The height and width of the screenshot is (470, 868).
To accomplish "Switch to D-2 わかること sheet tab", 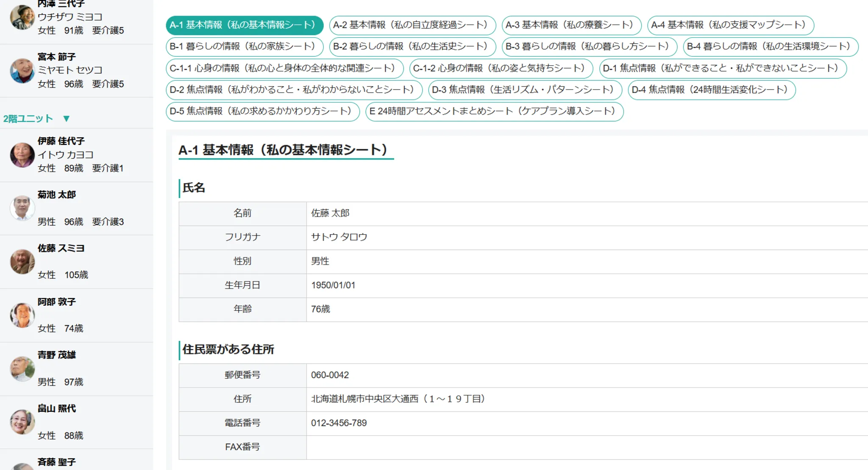I will pos(294,90).
